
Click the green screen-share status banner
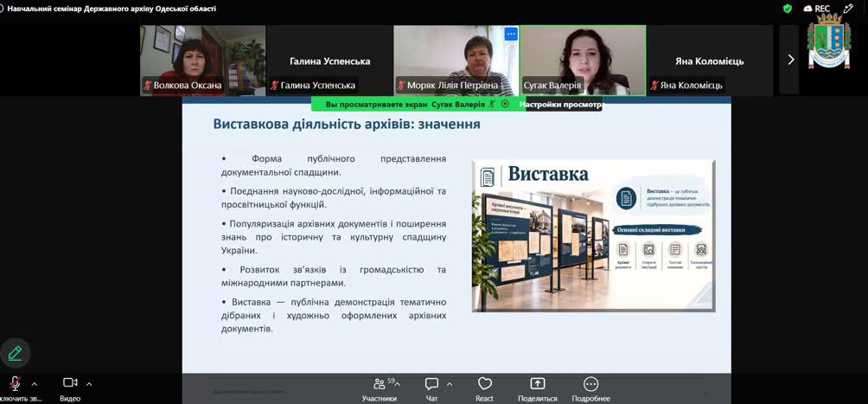coord(412,104)
